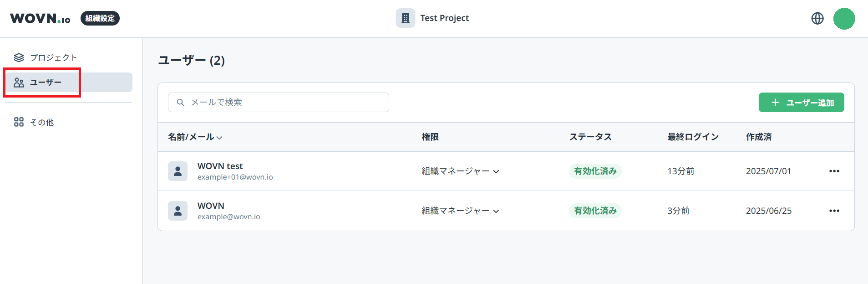Image resolution: width=868 pixels, height=284 pixels.
Task: Open the globe language selector icon
Action: tap(817, 18)
